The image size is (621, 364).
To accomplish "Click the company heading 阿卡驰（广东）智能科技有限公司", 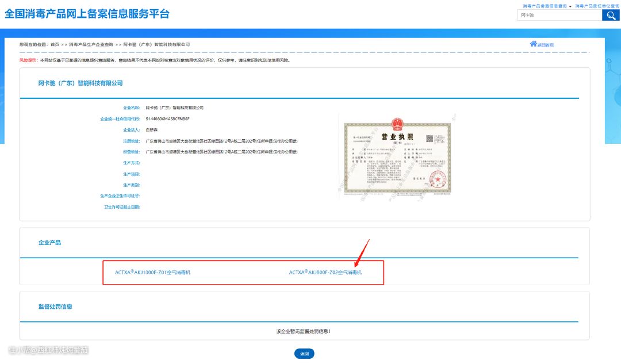I will coord(80,83).
